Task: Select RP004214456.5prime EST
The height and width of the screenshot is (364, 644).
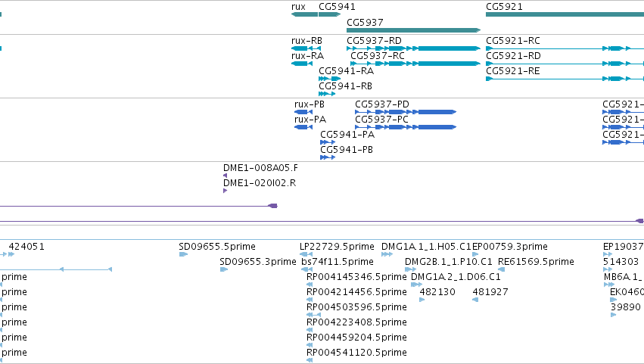Action: pos(356,292)
